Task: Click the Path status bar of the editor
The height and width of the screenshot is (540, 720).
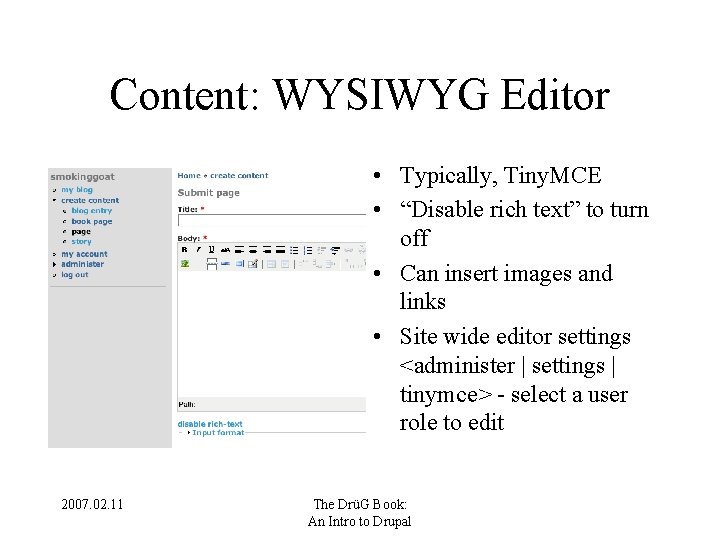Action: (272, 405)
